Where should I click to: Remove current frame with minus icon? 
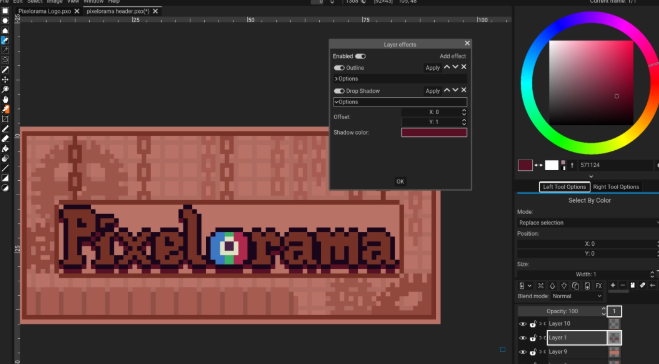point(623,285)
